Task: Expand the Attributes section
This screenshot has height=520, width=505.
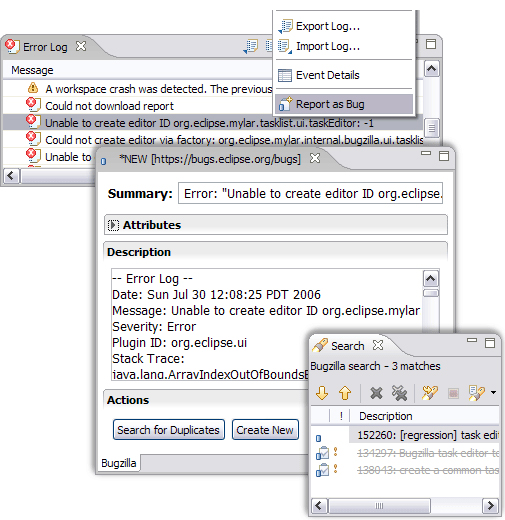Action: [113, 225]
